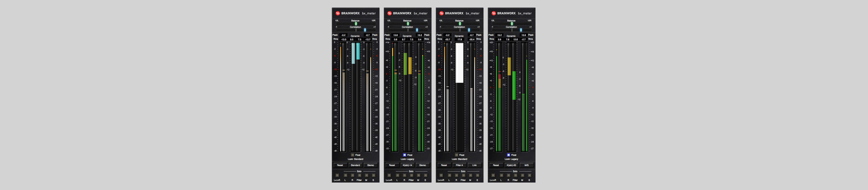Click the Balance meter in the K(atz)-20 plugin
Screen dimensions: 868x190
pos(512,24)
